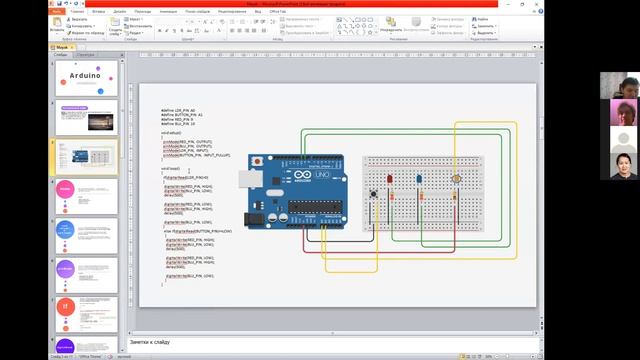Click the Shape Fill (Заливка фигуры) button
This screenshot has width=640, height=360.
click(447, 19)
